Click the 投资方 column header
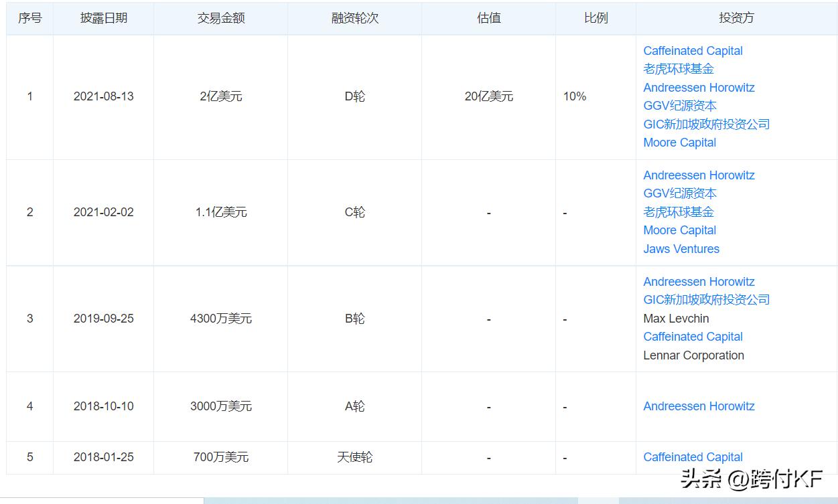The width and height of the screenshot is (838, 504). pos(736,18)
